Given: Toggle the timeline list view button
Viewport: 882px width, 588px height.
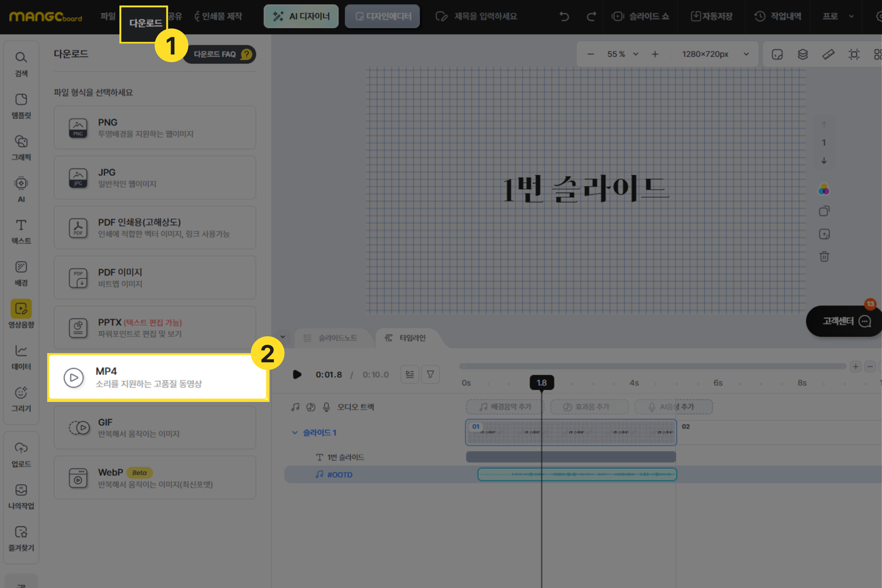Looking at the screenshot, I should pyautogui.click(x=410, y=374).
